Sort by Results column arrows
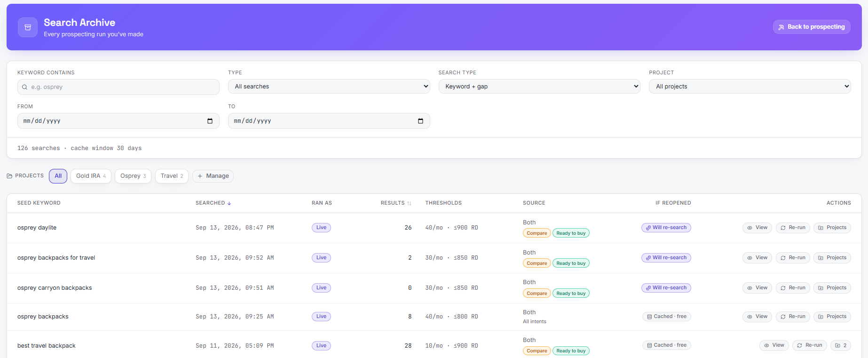The width and height of the screenshot is (868, 358). (409, 203)
